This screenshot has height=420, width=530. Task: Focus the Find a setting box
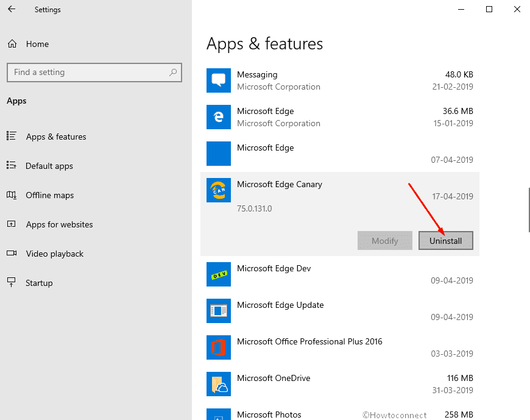(x=94, y=73)
